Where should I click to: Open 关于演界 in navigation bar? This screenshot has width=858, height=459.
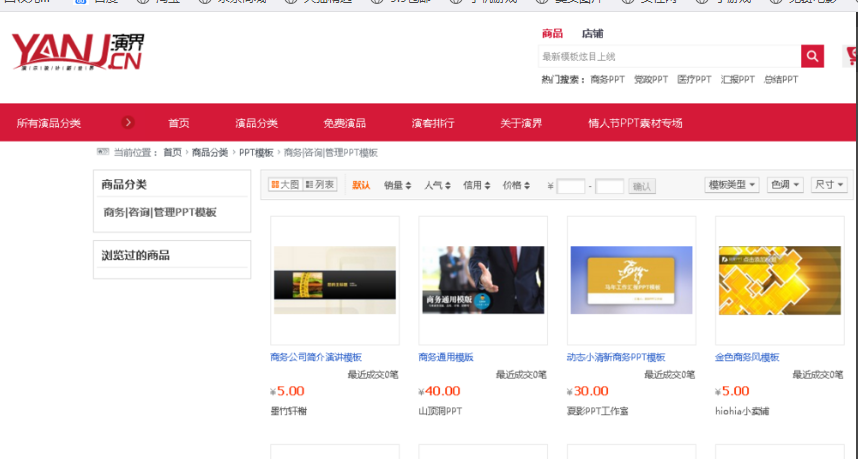(521, 123)
